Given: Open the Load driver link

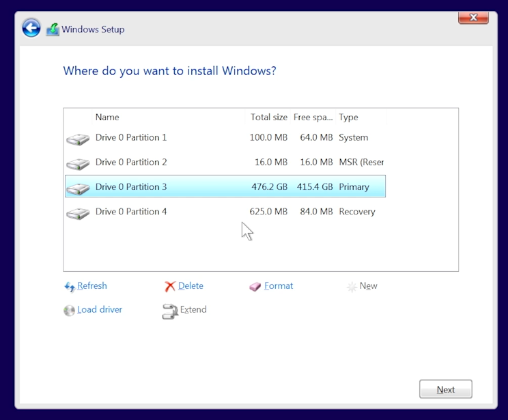Looking at the screenshot, I should pyautogui.click(x=100, y=309).
